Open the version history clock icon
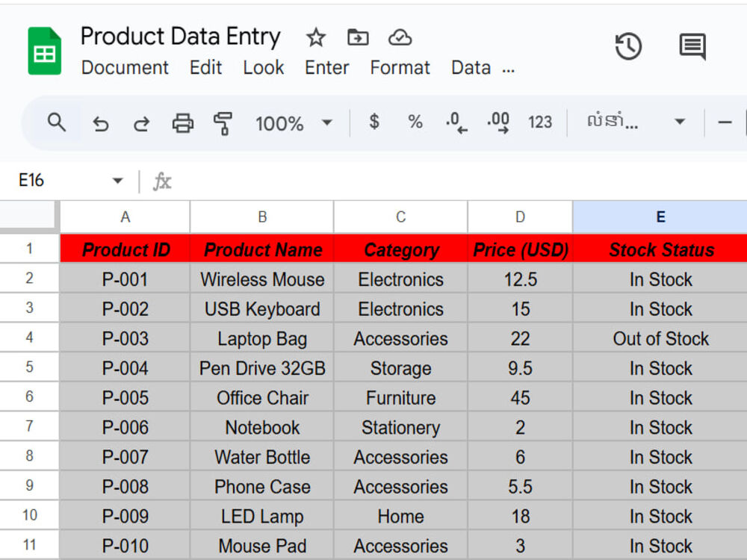 pyautogui.click(x=628, y=46)
